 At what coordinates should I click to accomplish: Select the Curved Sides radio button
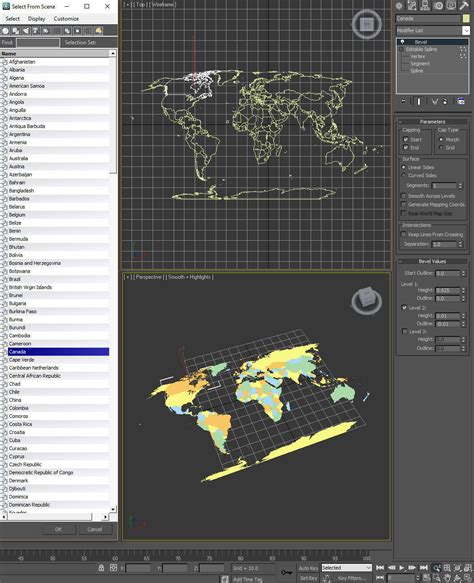[x=404, y=175]
